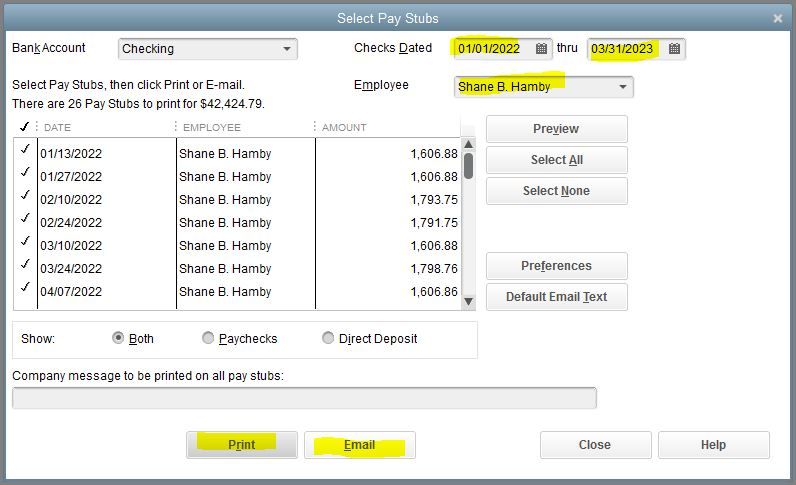Image resolution: width=796 pixels, height=485 pixels.
Task: Click the Email button
Action: [x=359, y=445]
